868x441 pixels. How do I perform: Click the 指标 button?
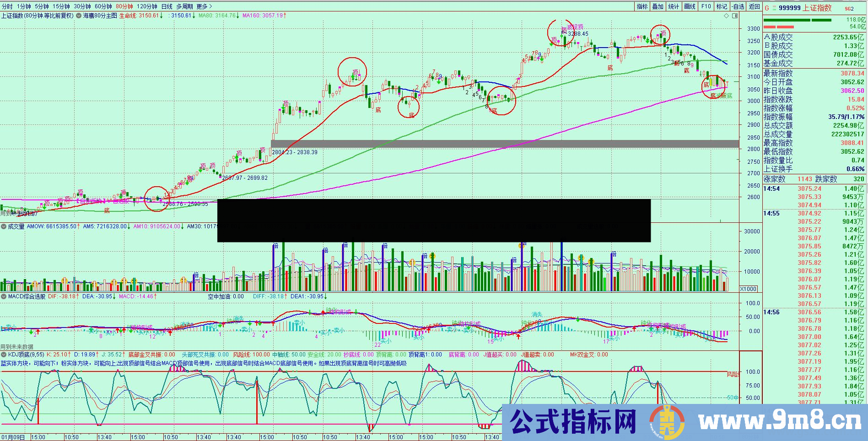(642, 6)
